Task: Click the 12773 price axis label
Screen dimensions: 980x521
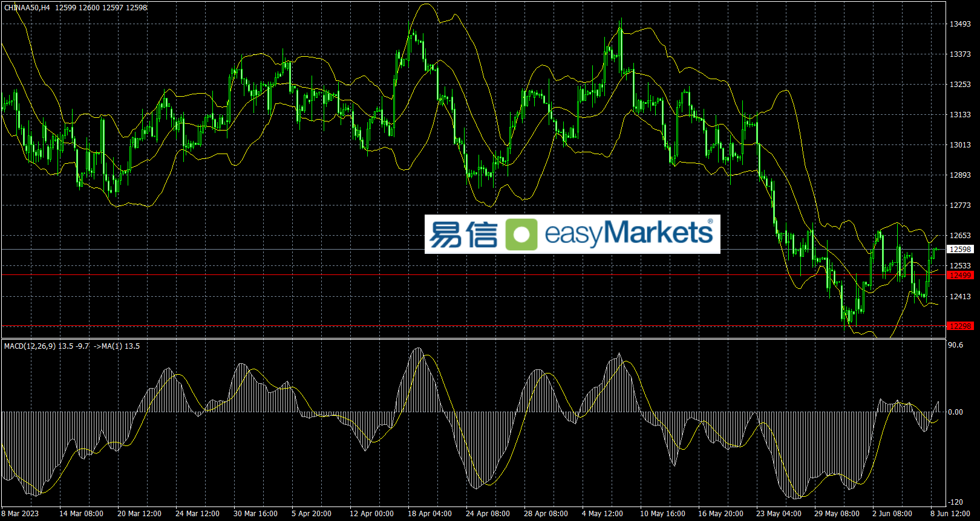Action: [x=960, y=205]
